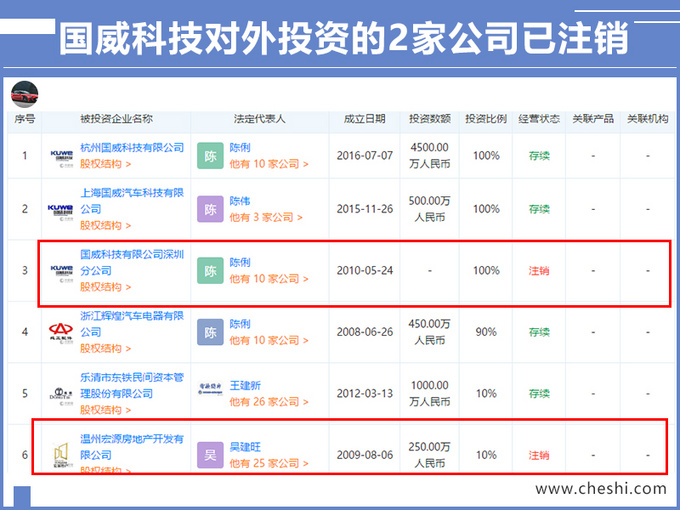Expand 他有 10 家公司 in row 3
Image resolution: width=680 pixels, height=510 pixels.
pos(269,279)
